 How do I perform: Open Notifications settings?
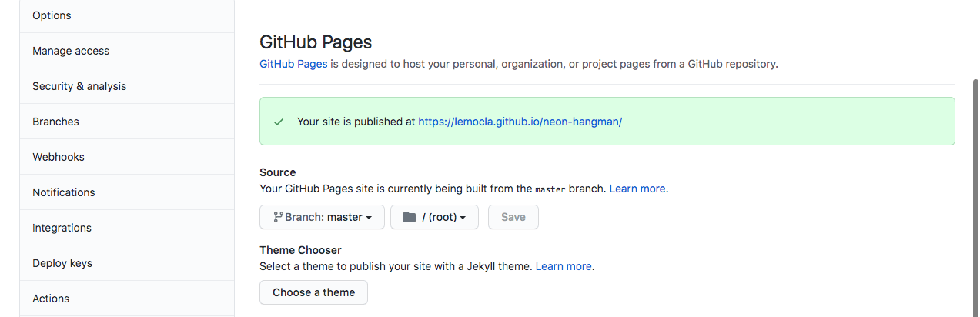click(x=127, y=192)
